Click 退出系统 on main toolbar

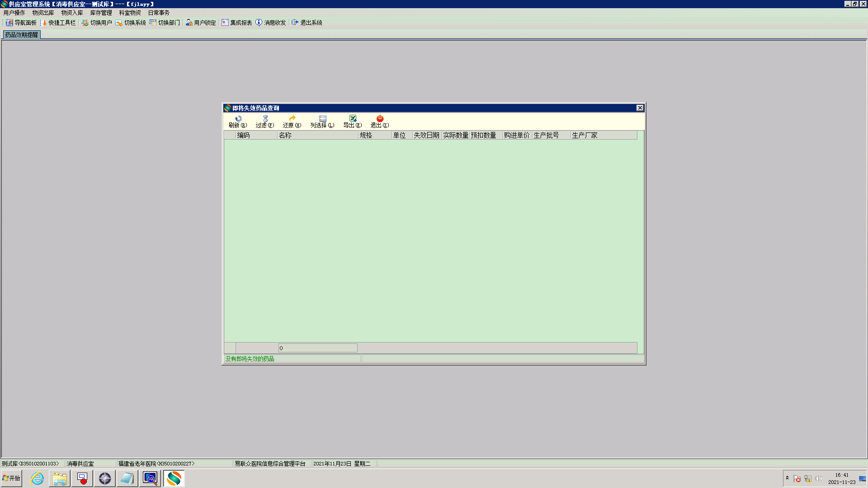(x=307, y=23)
